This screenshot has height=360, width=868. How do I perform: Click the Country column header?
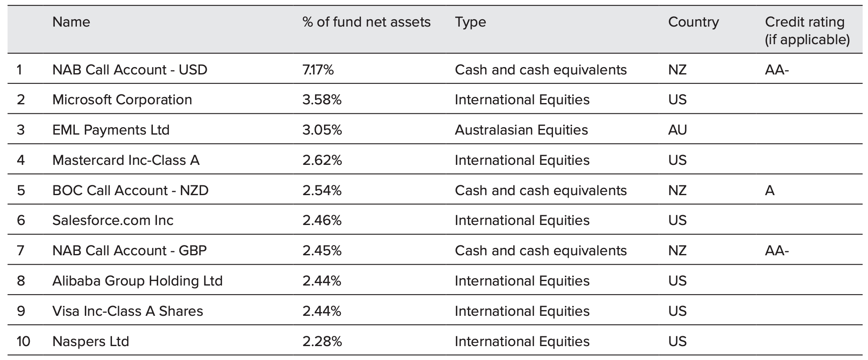point(693,22)
